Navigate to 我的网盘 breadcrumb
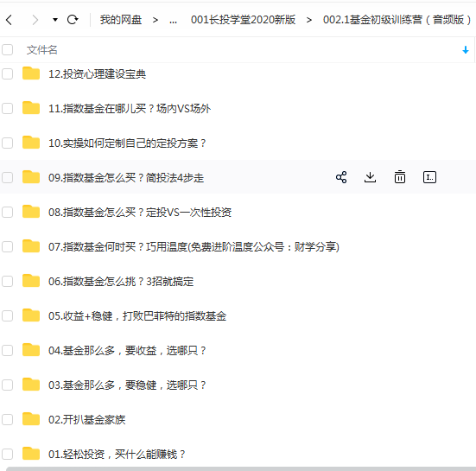The width and height of the screenshot is (476, 471). 121,20
